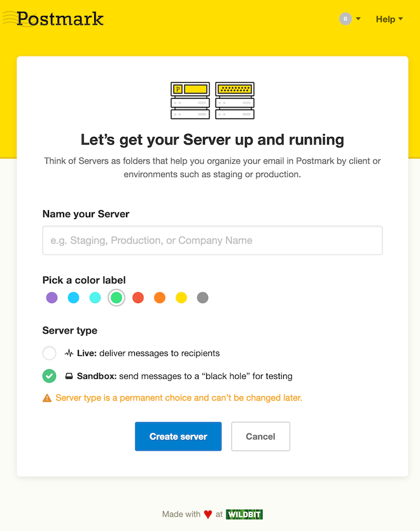Select the grey color label
The width and height of the screenshot is (420, 531).
click(202, 297)
